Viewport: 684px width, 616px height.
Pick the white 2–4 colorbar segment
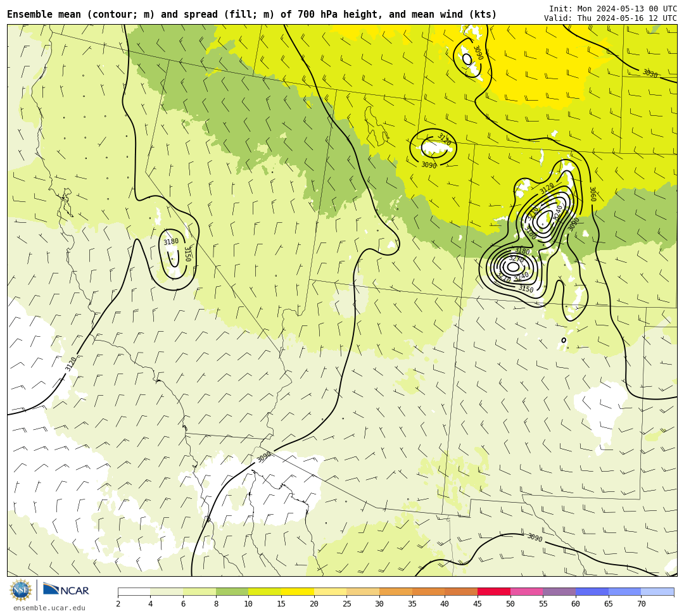pos(134,591)
